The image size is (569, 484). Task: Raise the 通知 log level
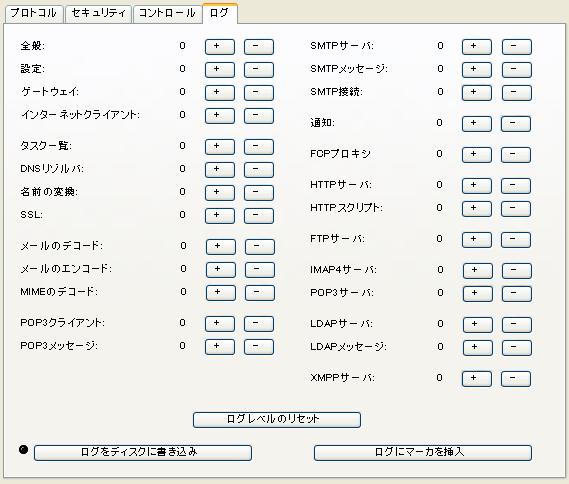coord(476,124)
